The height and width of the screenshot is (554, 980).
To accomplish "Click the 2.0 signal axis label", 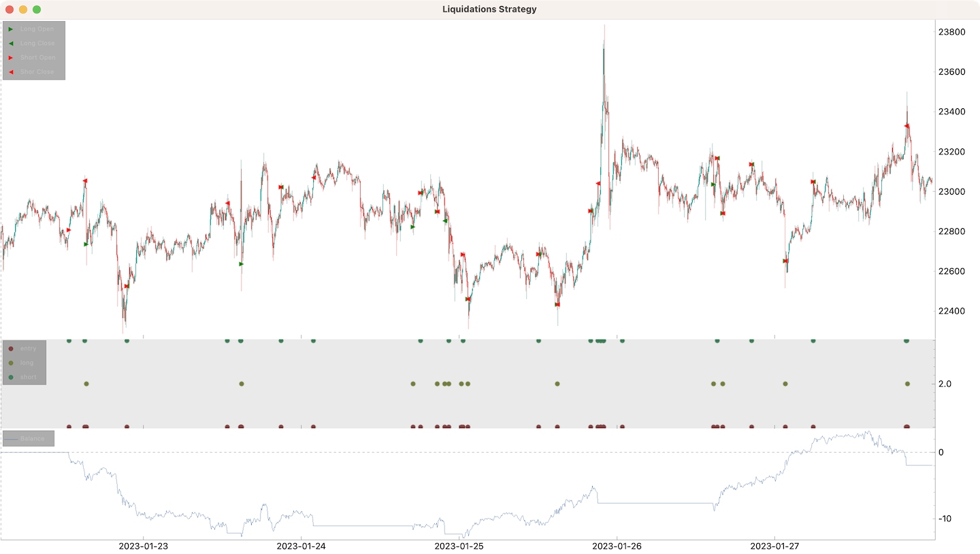I will 947,384.
